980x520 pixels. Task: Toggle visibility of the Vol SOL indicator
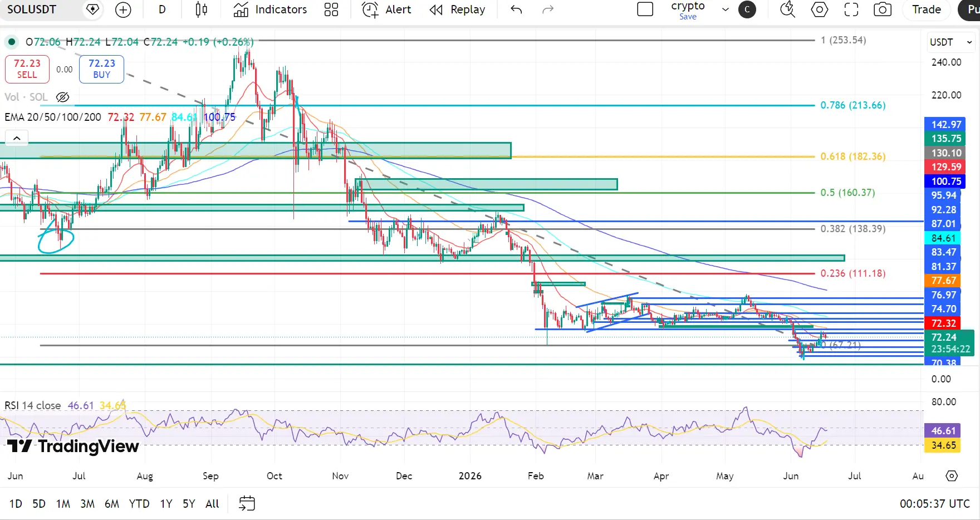coord(63,97)
